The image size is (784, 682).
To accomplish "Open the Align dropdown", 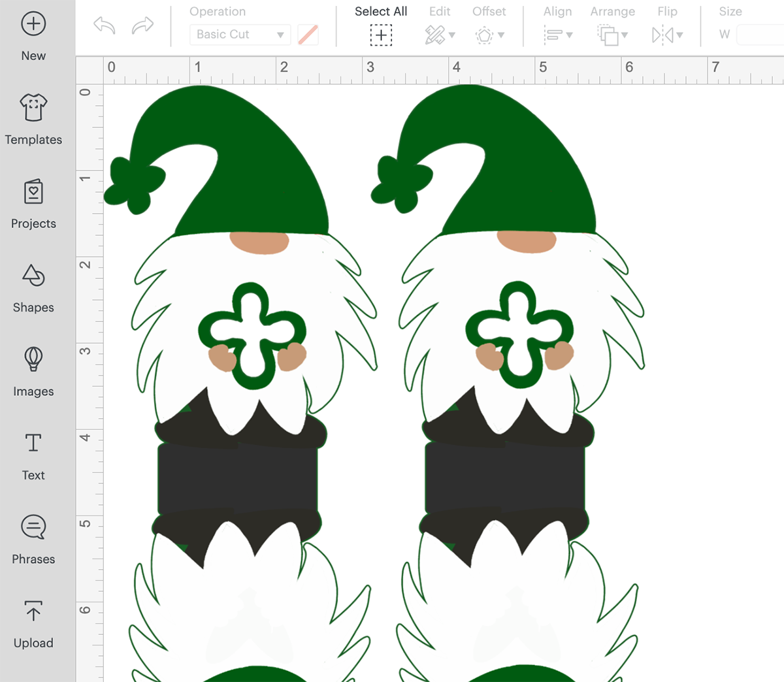I will click(558, 35).
